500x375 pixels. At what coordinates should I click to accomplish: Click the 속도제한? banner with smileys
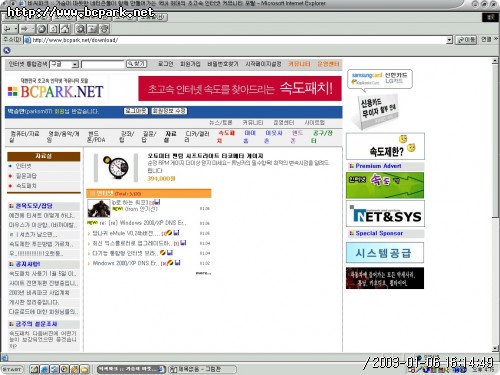[x=385, y=146]
